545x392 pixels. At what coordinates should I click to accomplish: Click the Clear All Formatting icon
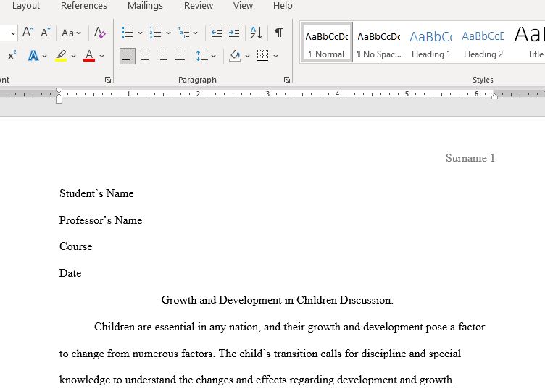pos(100,33)
